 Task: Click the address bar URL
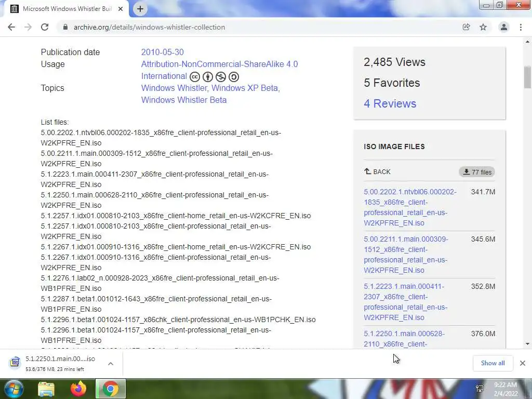point(149,27)
